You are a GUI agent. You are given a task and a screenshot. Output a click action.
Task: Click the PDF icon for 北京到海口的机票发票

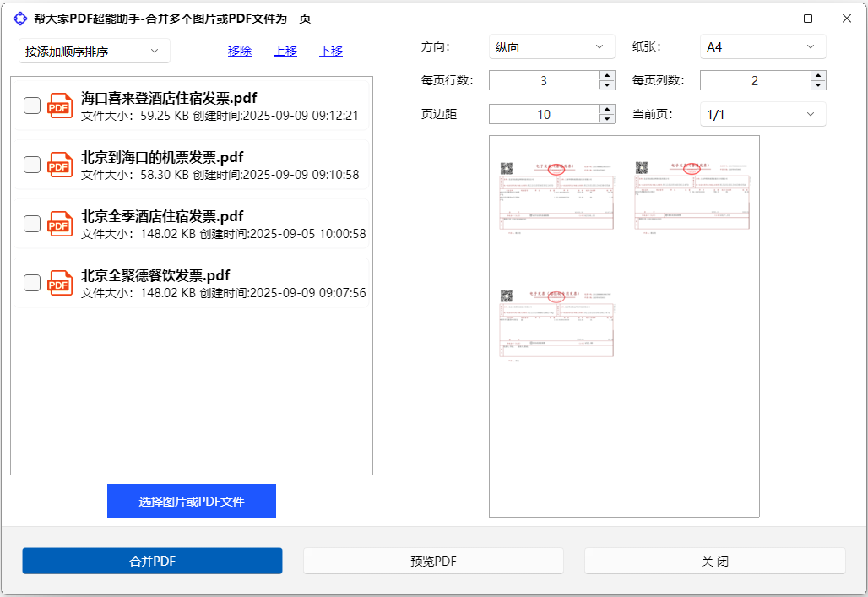click(x=60, y=165)
